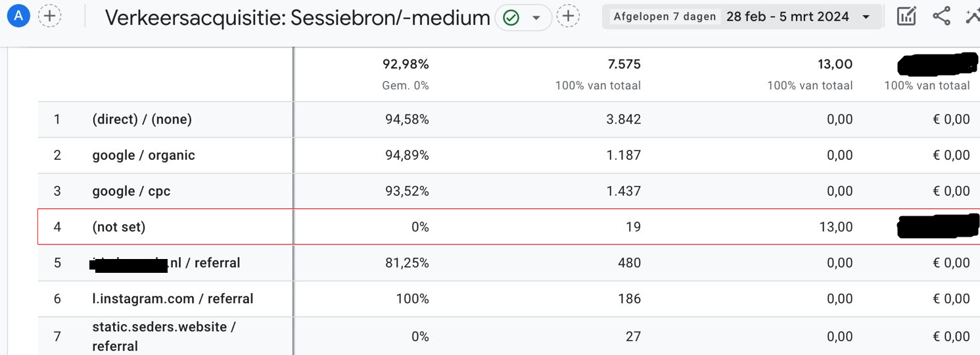The image size is (980, 355).
Task: Open dropdown arrow beside green check icon
Action: (536, 18)
